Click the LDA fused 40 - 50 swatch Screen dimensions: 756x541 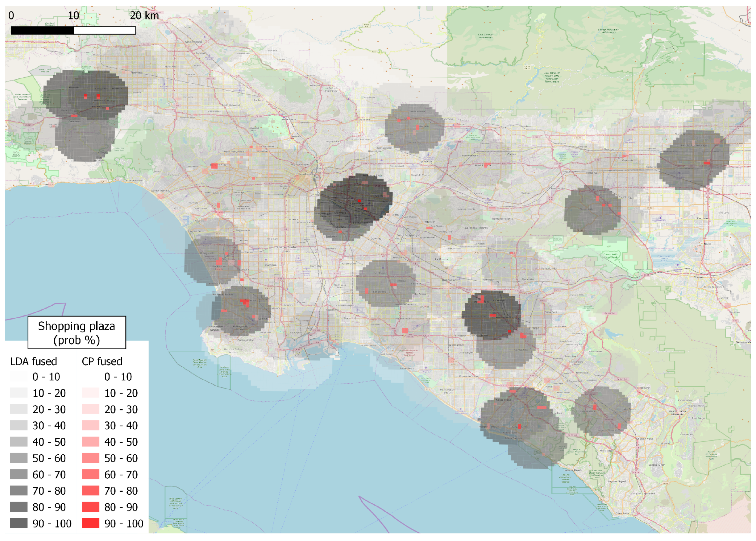(x=19, y=441)
